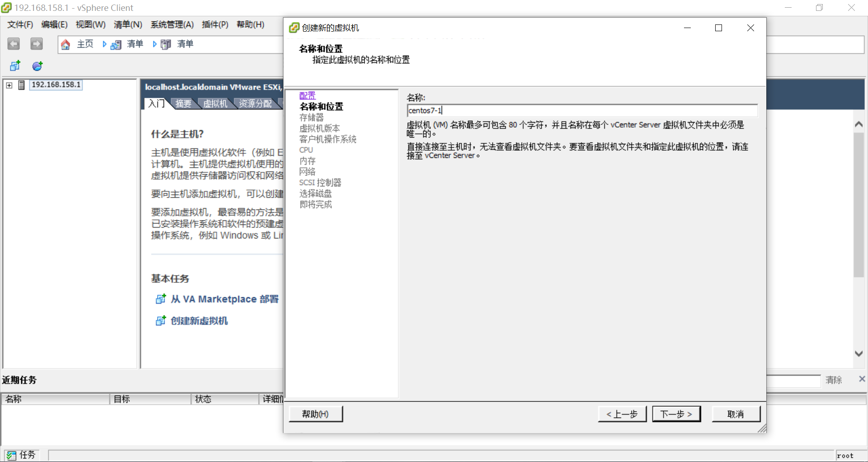Switch to Getting Started (入门) tab
Screen dimensions: 868x462
[156, 104]
